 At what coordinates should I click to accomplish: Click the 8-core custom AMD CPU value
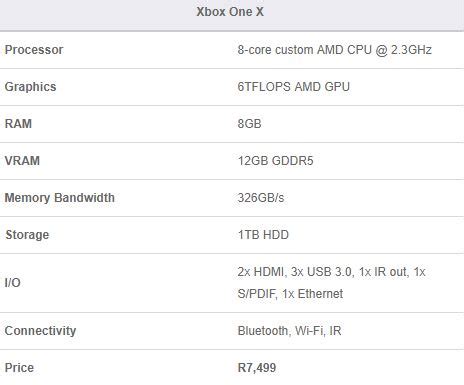(x=335, y=50)
